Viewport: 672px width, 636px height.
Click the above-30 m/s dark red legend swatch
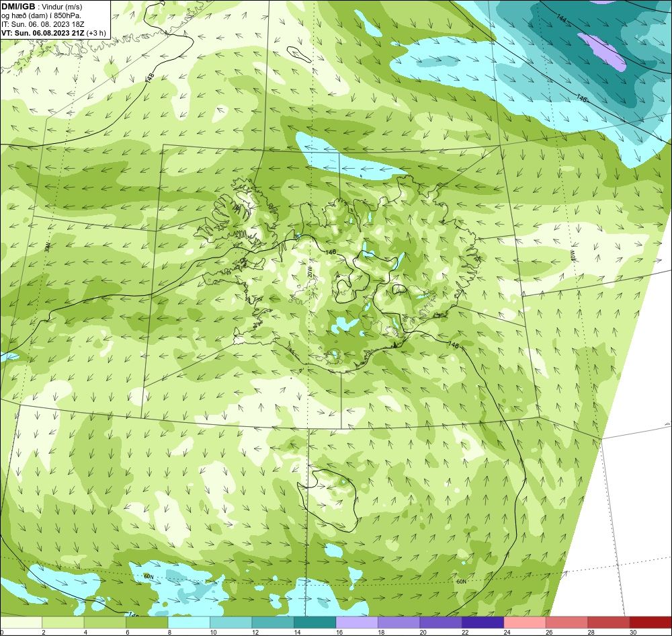650,623
